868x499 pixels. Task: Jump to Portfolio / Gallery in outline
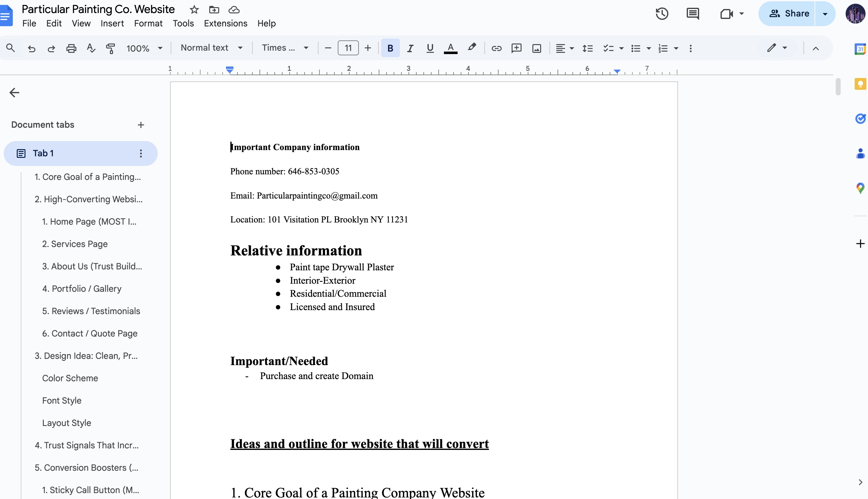(x=82, y=289)
